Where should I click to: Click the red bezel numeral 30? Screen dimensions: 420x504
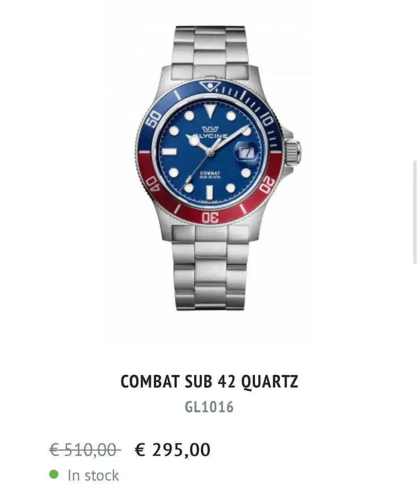tap(210, 217)
